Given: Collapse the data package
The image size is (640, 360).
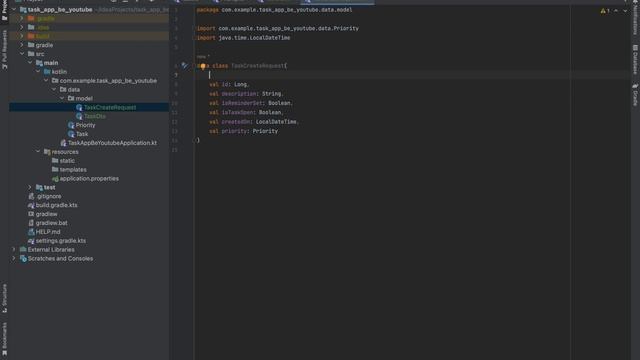Looking at the screenshot, I should pyautogui.click(x=54, y=89).
